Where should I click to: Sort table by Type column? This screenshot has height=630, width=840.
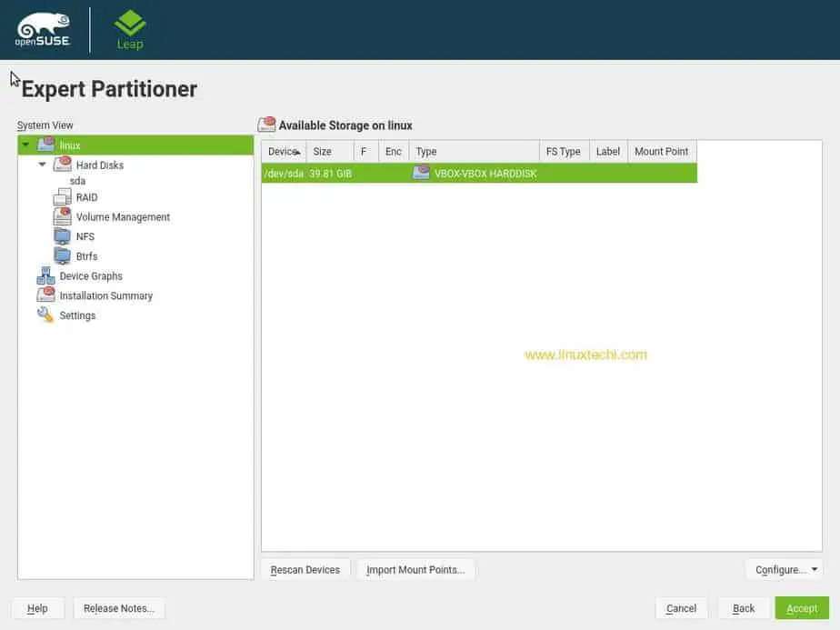pos(475,152)
